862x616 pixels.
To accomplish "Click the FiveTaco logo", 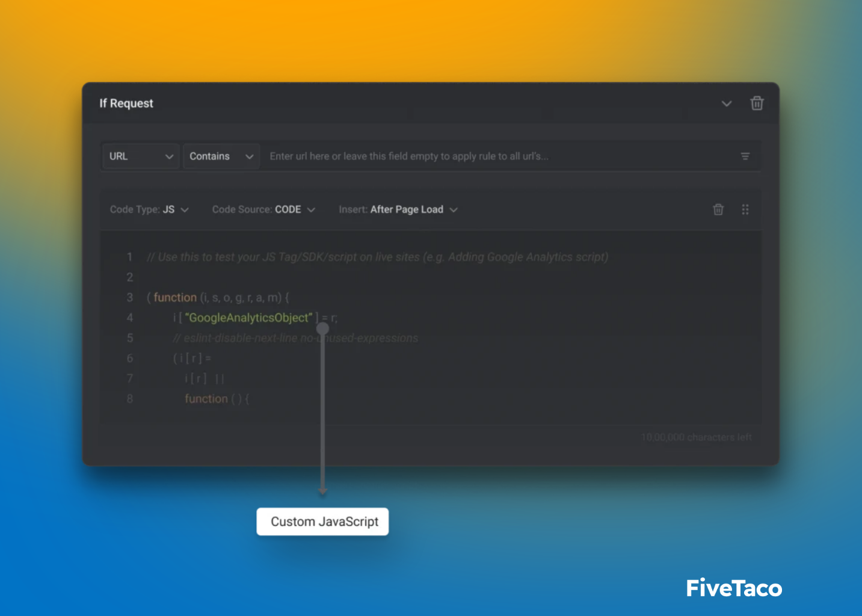I will pyautogui.click(x=733, y=588).
